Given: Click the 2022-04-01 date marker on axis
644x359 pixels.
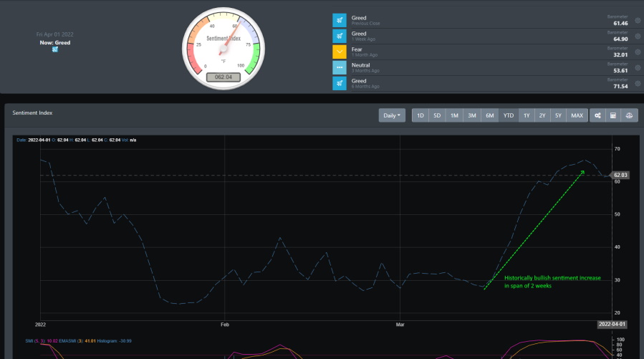Looking at the screenshot, I should click(x=612, y=324).
